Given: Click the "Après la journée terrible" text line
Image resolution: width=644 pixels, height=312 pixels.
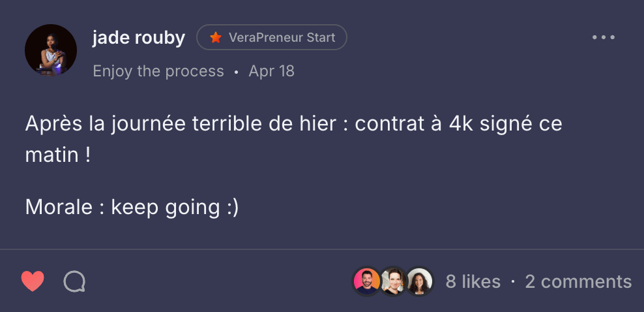Looking at the screenshot, I should 293,124.
